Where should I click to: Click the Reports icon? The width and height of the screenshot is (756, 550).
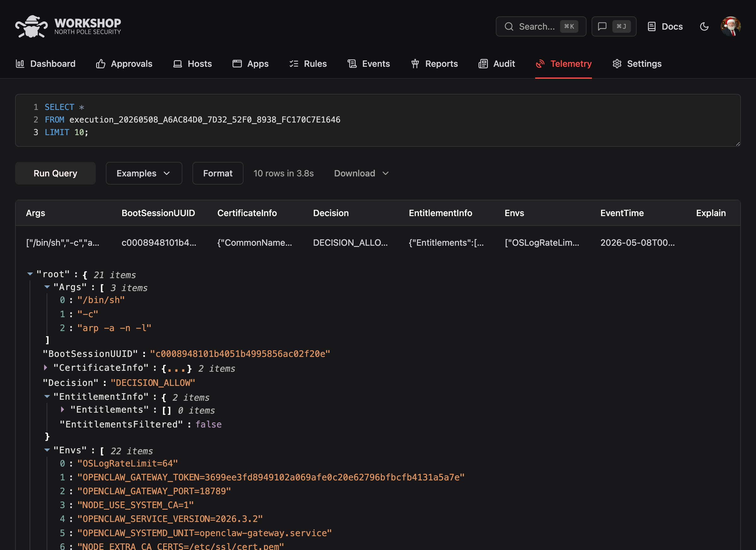click(415, 64)
